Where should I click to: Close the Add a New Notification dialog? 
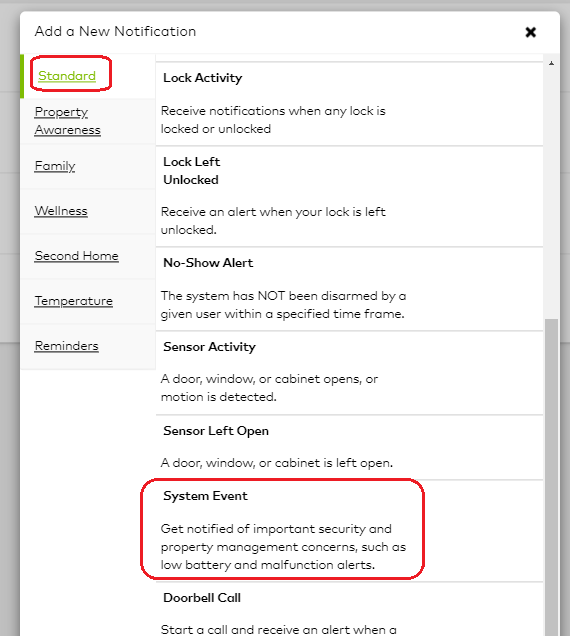[531, 32]
